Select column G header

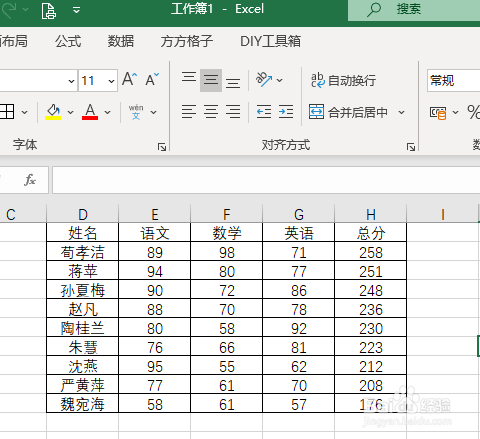point(299,214)
